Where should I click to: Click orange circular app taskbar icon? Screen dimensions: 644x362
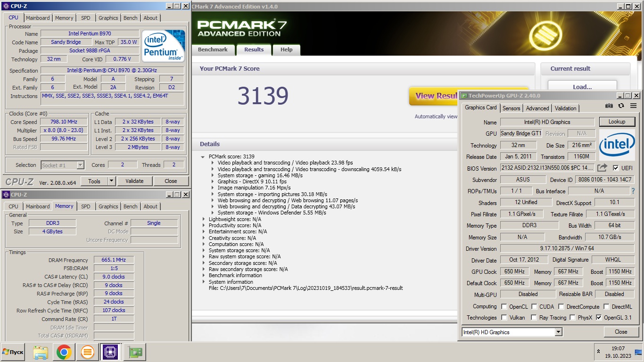click(x=87, y=352)
